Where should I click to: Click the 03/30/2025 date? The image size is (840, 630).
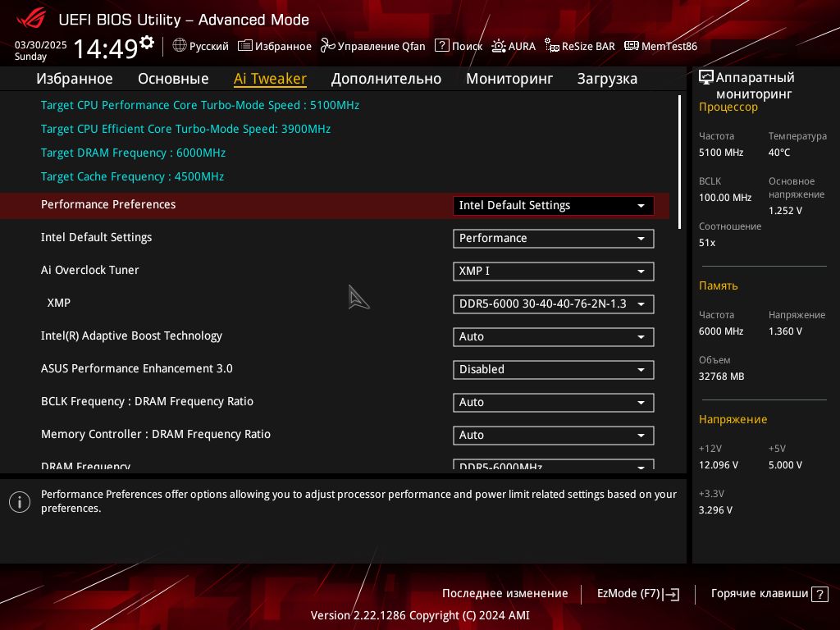(x=41, y=45)
